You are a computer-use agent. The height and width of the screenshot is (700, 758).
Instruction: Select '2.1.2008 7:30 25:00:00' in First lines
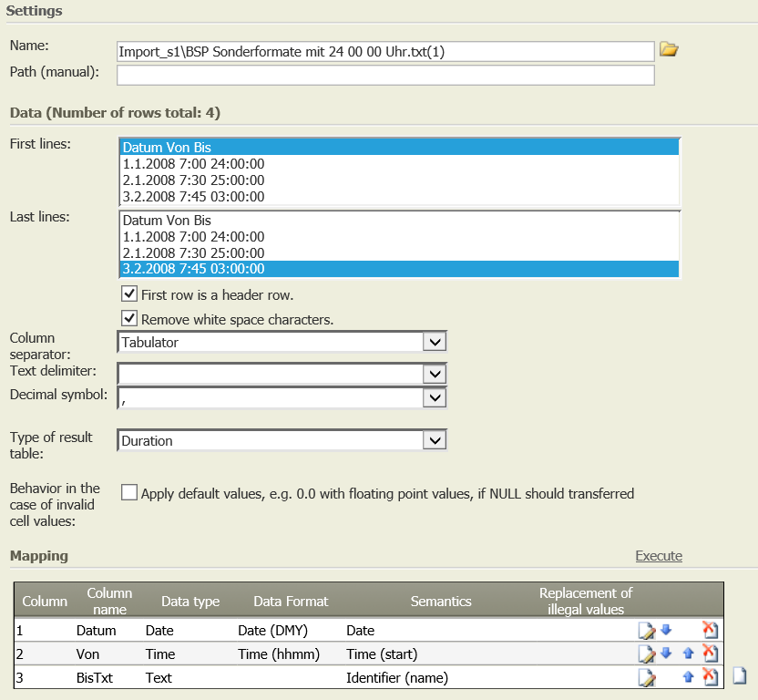click(x=399, y=180)
